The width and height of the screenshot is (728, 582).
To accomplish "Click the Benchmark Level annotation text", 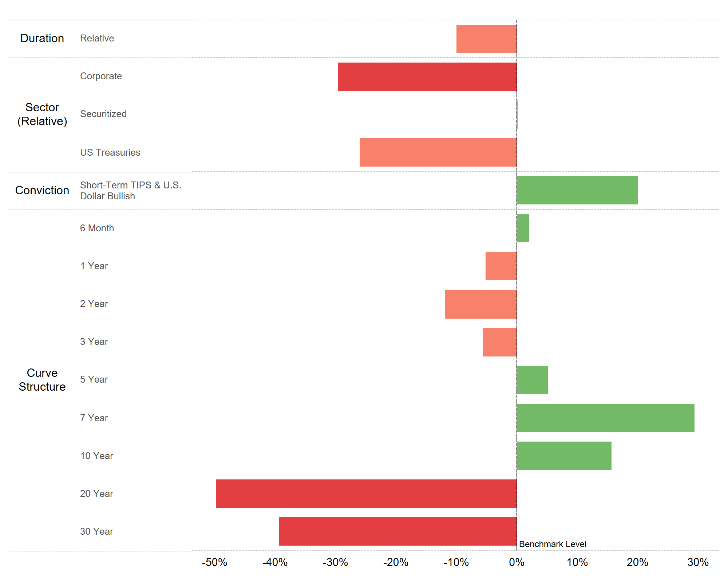I will click(552, 544).
